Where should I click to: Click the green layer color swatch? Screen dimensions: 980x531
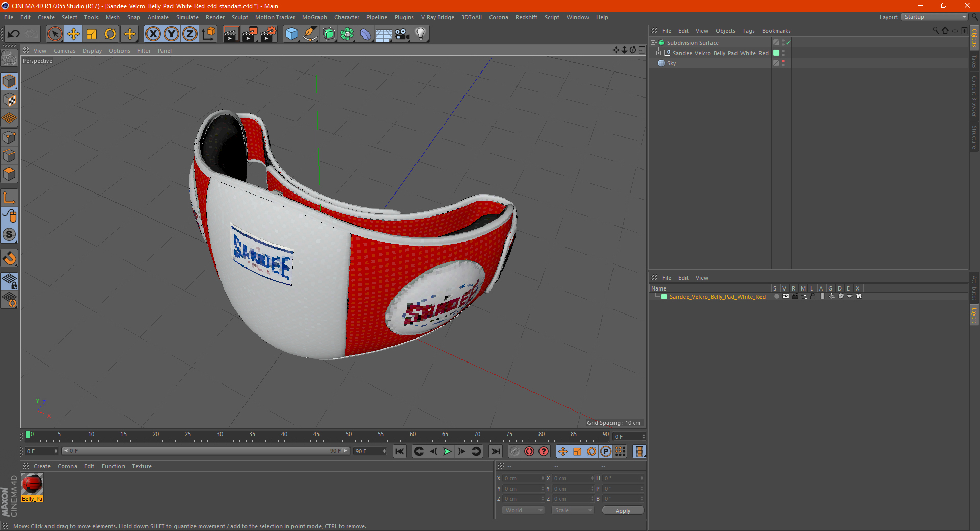pos(664,297)
